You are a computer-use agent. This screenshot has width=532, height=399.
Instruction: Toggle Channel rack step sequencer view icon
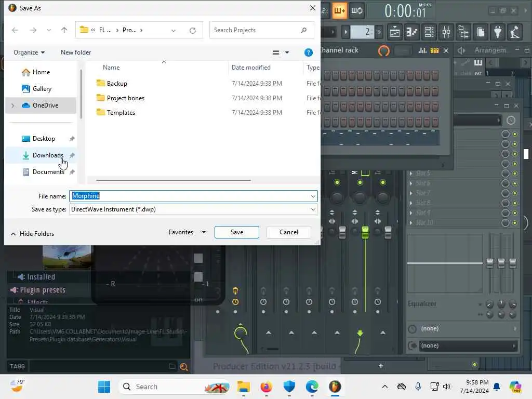pyautogui.click(x=435, y=50)
